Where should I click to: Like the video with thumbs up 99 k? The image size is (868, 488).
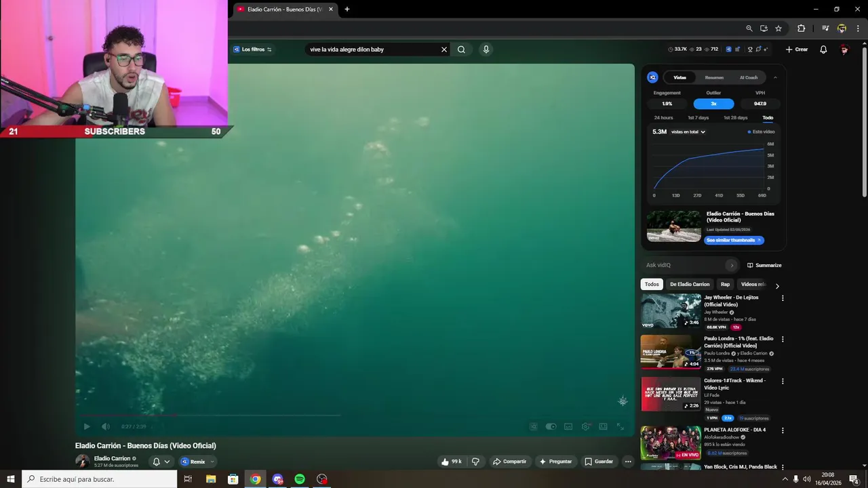tap(451, 462)
